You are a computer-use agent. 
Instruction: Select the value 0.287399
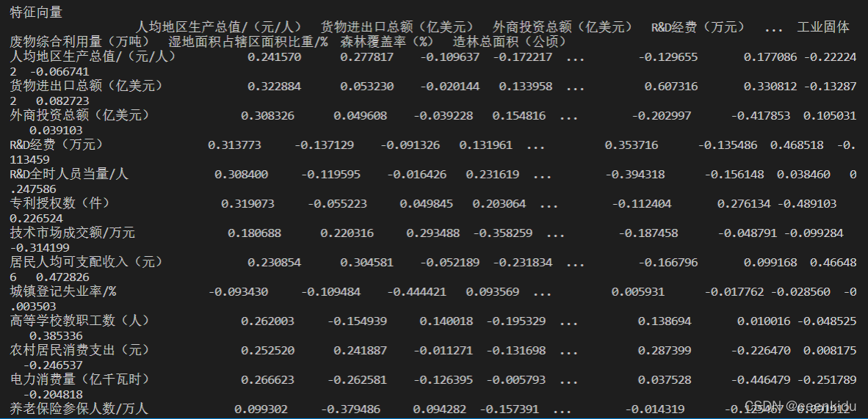pos(665,350)
